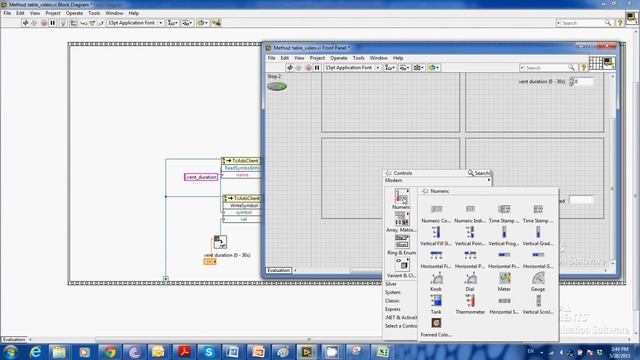The width and height of the screenshot is (640, 360).
Task: Open Resize Objects dropdown in Front Panel
Action: click(419, 68)
